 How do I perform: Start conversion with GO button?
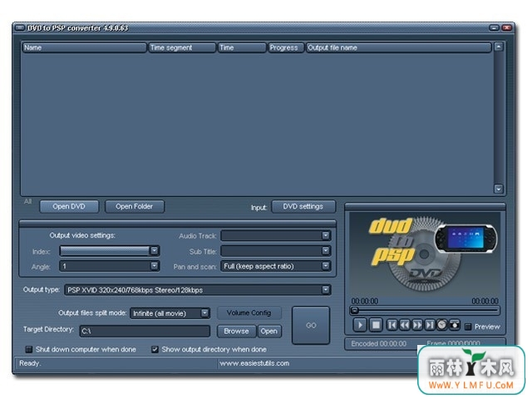coord(311,325)
